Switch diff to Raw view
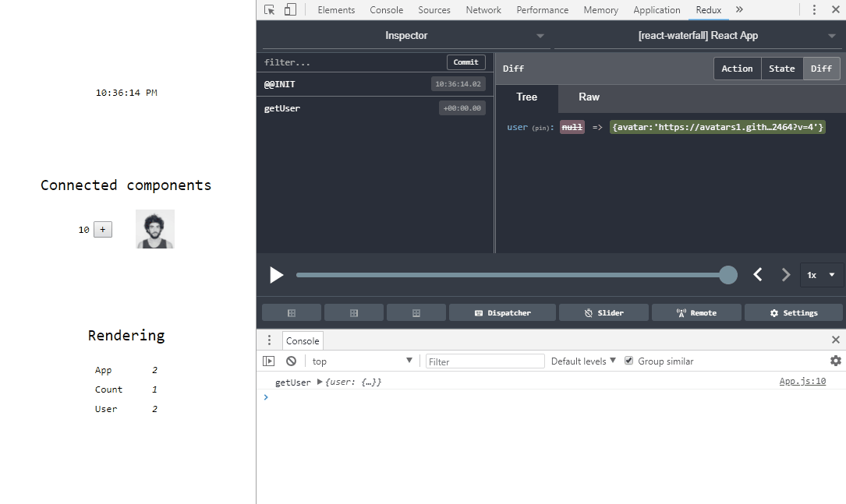 point(589,97)
